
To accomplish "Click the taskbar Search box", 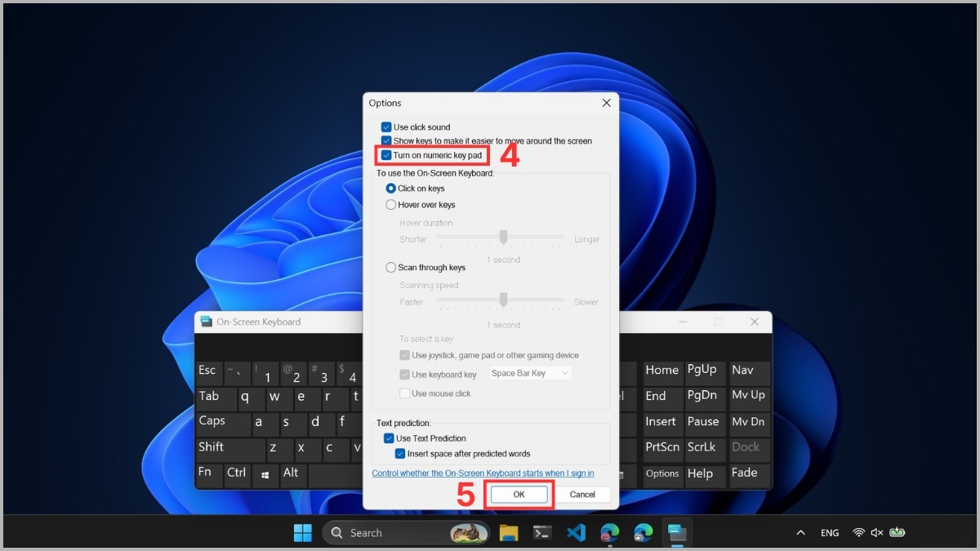I will tap(406, 533).
